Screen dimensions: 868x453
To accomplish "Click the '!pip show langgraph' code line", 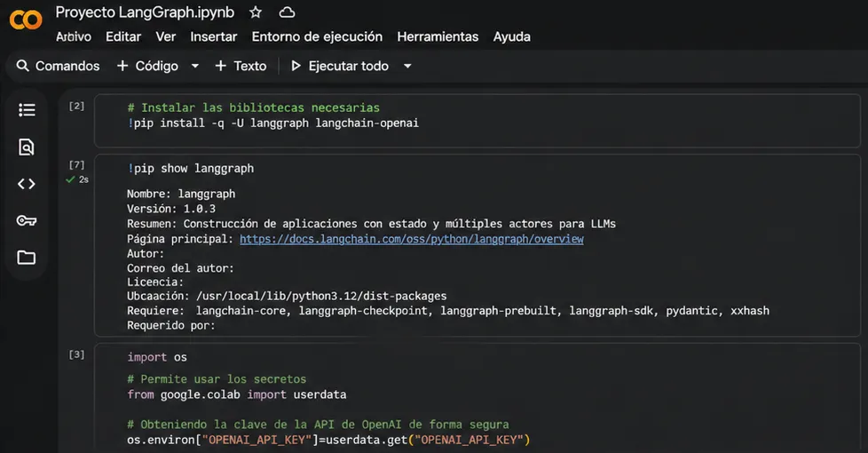I will [191, 169].
